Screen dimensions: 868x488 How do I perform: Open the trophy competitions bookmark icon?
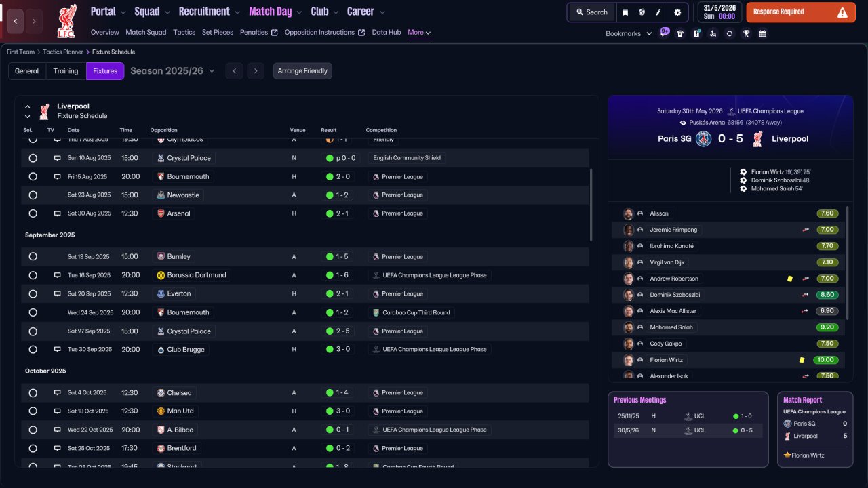click(746, 33)
